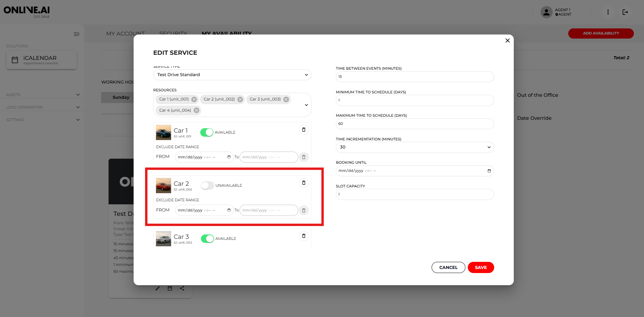This screenshot has width=644, height=317.
Task: Remove Car 3 (unit_003) resource chip
Action: click(x=286, y=99)
